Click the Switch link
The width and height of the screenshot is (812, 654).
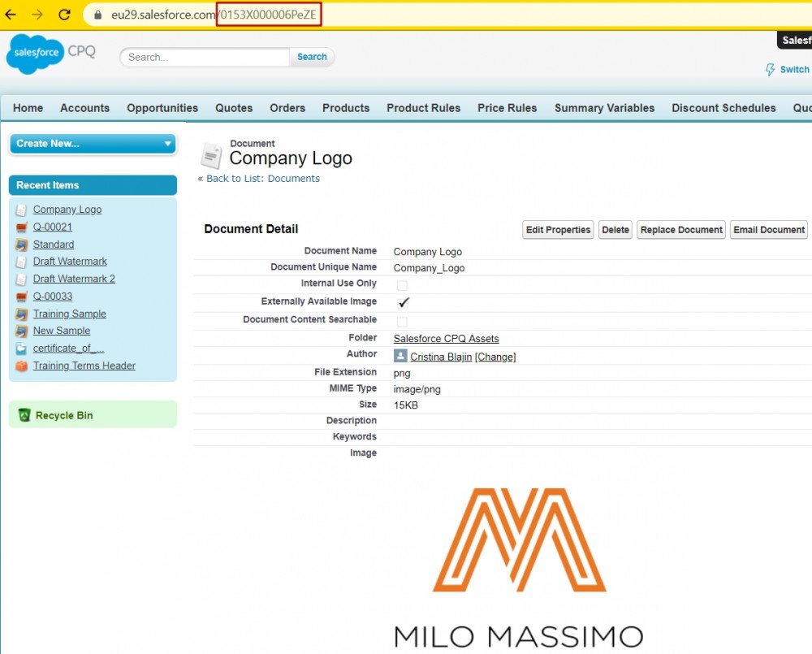coord(794,69)
